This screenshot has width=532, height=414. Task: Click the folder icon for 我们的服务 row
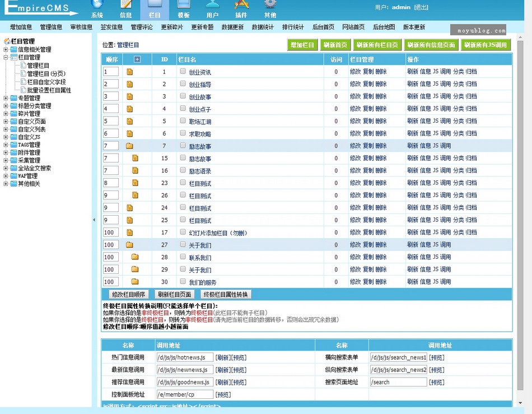click(135, 282)
